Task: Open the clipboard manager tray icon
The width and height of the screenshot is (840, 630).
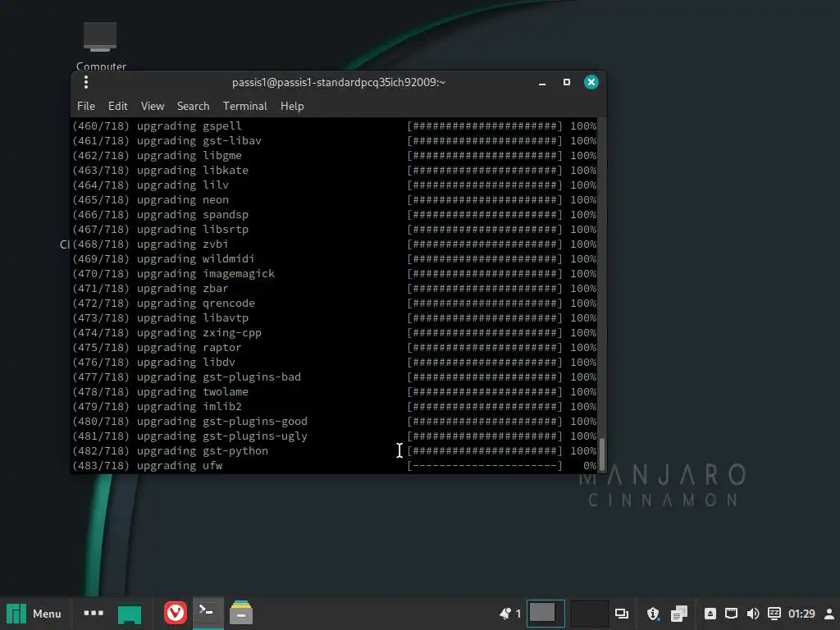Action: [678, 614]
